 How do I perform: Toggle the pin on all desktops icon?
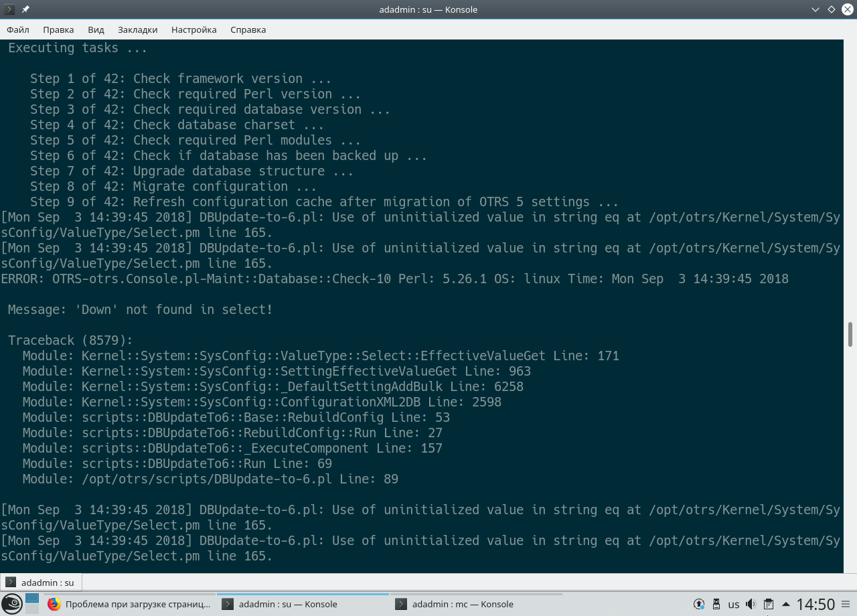[25, 9]
